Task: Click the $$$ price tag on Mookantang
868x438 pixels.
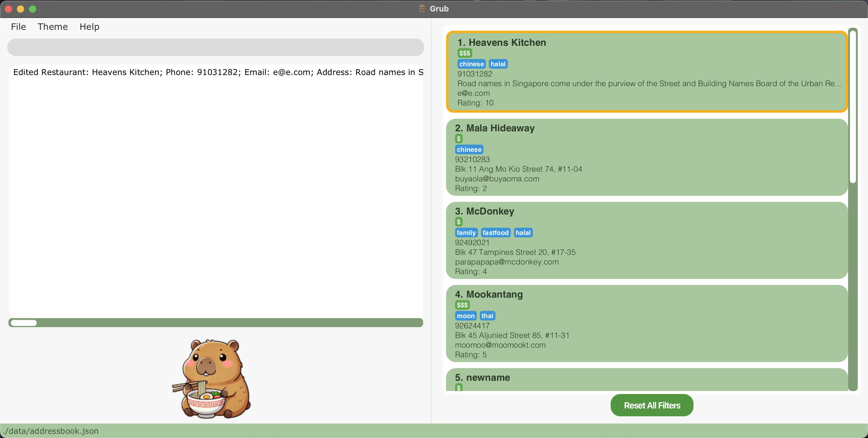Action: 462,305
